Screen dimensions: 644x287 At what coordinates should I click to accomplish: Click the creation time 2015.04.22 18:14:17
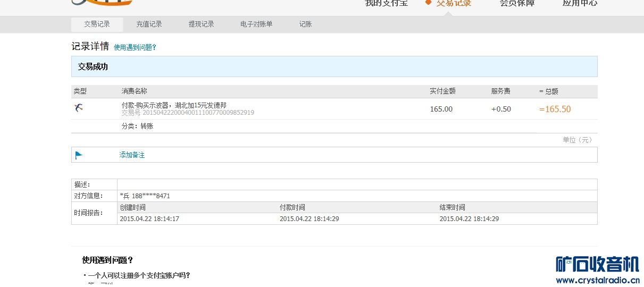coord(149,219)
